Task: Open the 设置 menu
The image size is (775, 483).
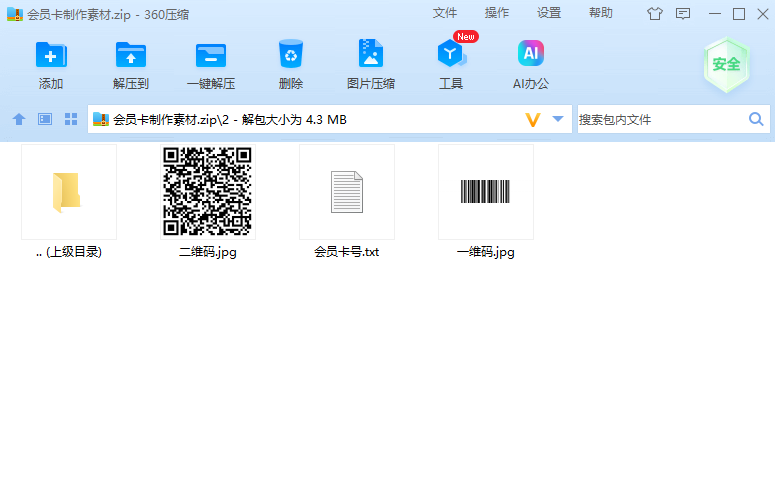Action: pyautogui.click(x=549, y=13)
